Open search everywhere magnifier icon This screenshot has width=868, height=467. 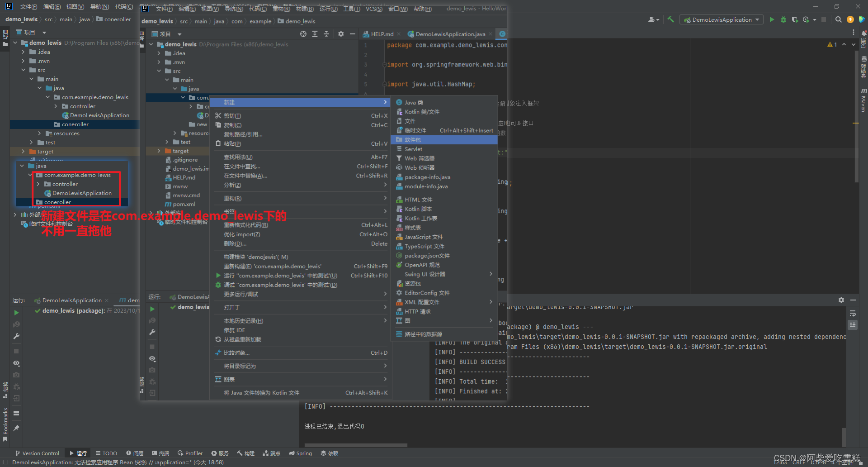click(x=838, y=19)
